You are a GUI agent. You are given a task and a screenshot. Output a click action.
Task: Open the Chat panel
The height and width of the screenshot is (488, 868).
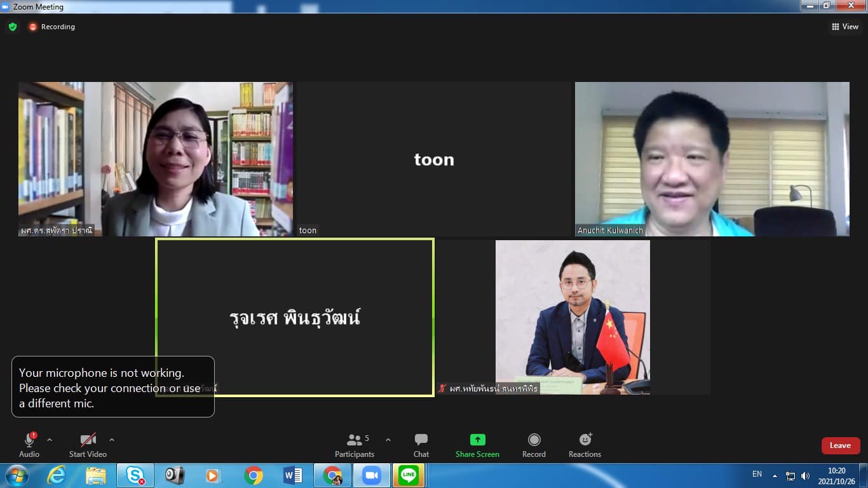[x=421, y=445]
